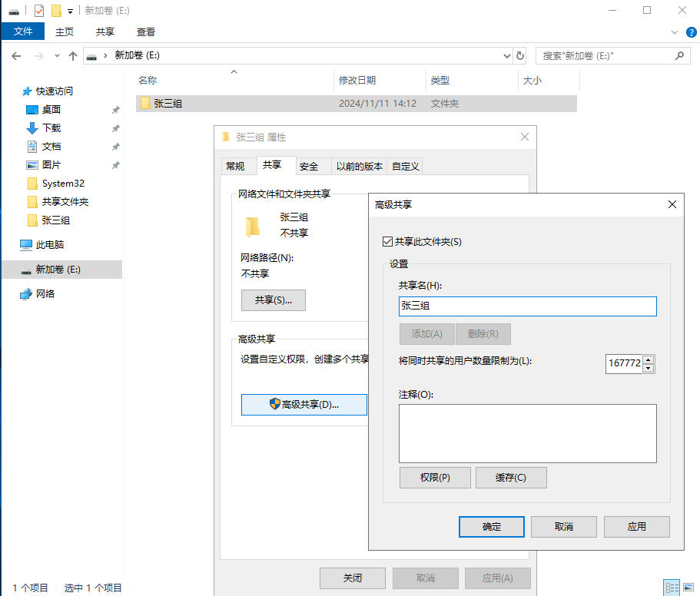This screenshot has height=596, width=700.
Task: Open 缓存(C) caching settings
Action: click(511, 478)
